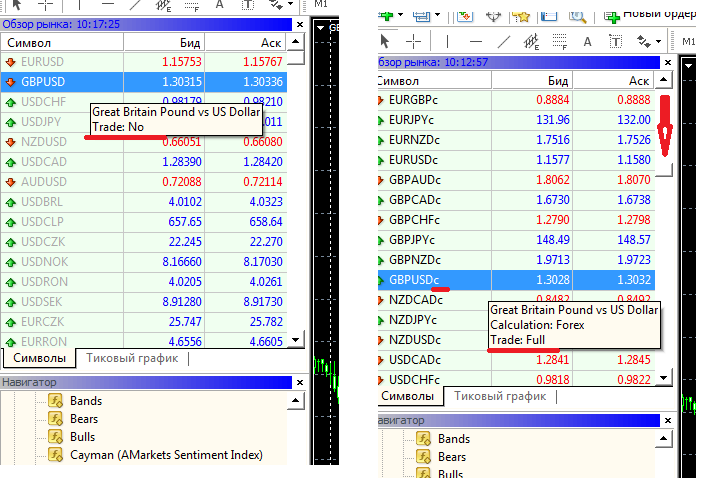
Task: Select AUDUSD symbol in left window
Action: click(44, 182)
